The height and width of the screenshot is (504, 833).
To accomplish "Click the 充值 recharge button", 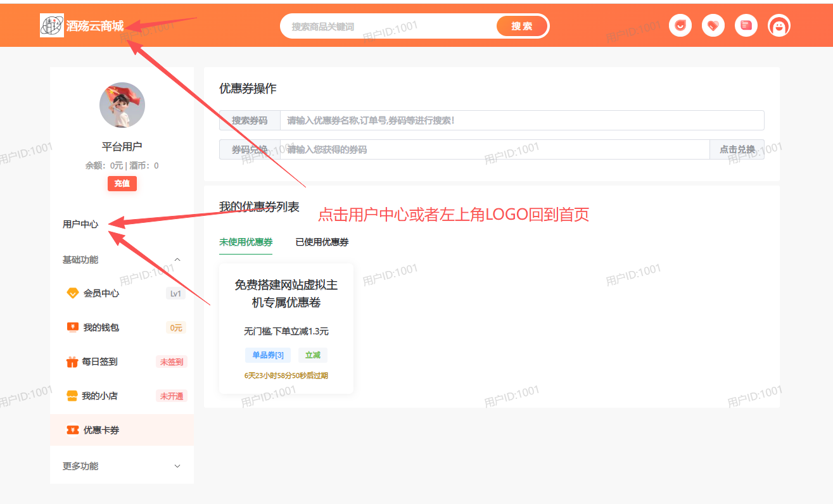I will (x=122, y=184).
